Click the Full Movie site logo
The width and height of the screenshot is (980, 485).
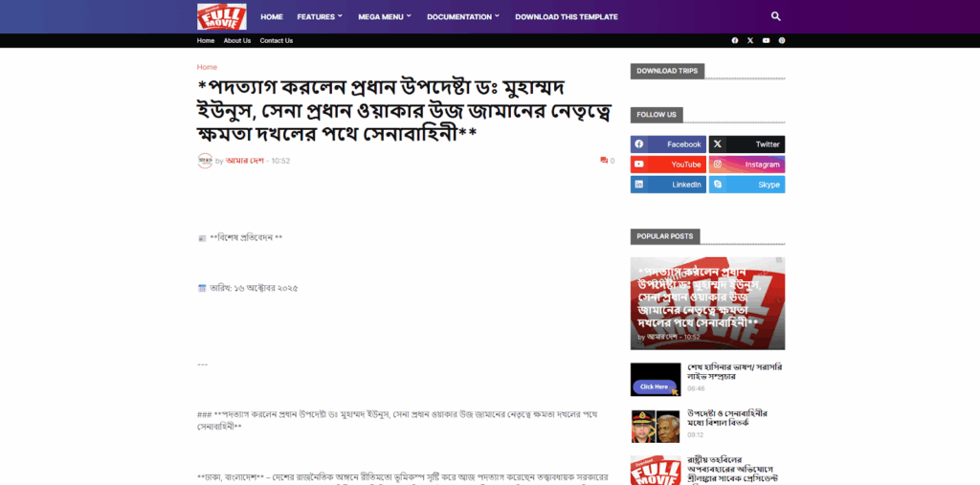[222, 16]
